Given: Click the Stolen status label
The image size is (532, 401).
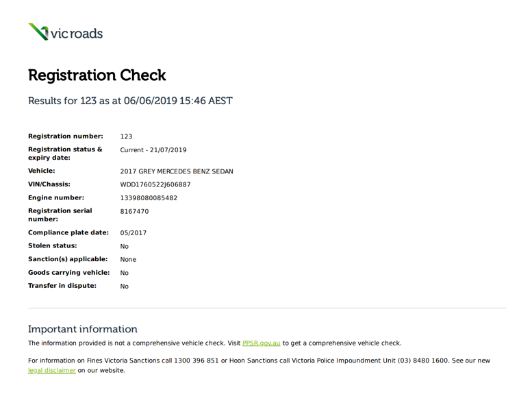Looking at the screenshot, I should [52, 245].
